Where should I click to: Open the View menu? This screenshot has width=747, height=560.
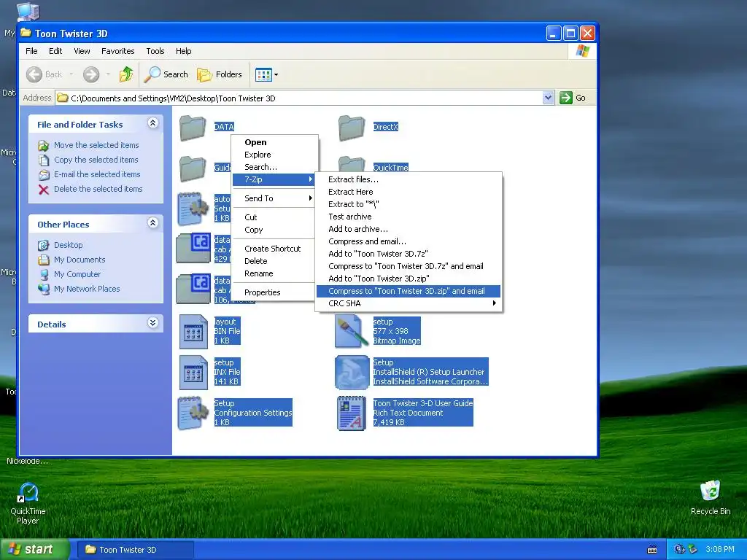coord(82,51)
